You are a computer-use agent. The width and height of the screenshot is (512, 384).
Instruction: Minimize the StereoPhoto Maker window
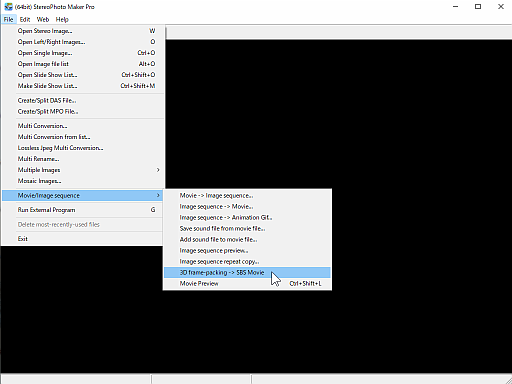click(x=455, y=6)
